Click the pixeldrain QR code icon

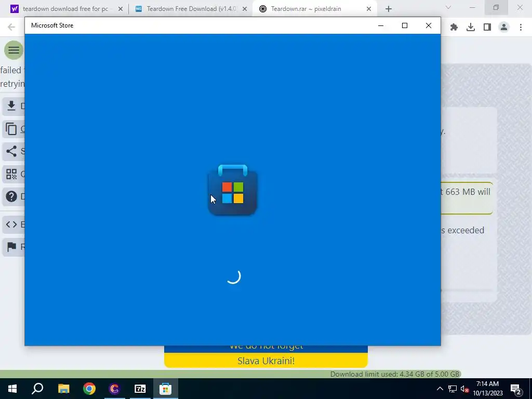point(11,175)
